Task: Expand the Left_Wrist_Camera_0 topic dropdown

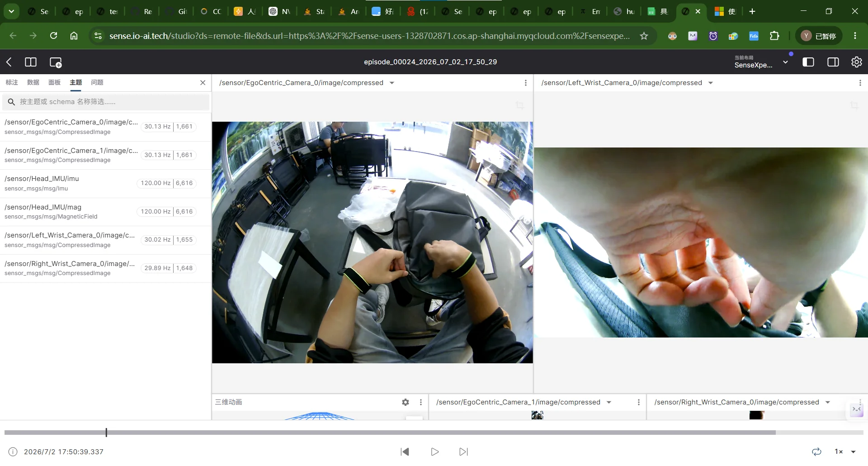Action: tap(711, 83)
